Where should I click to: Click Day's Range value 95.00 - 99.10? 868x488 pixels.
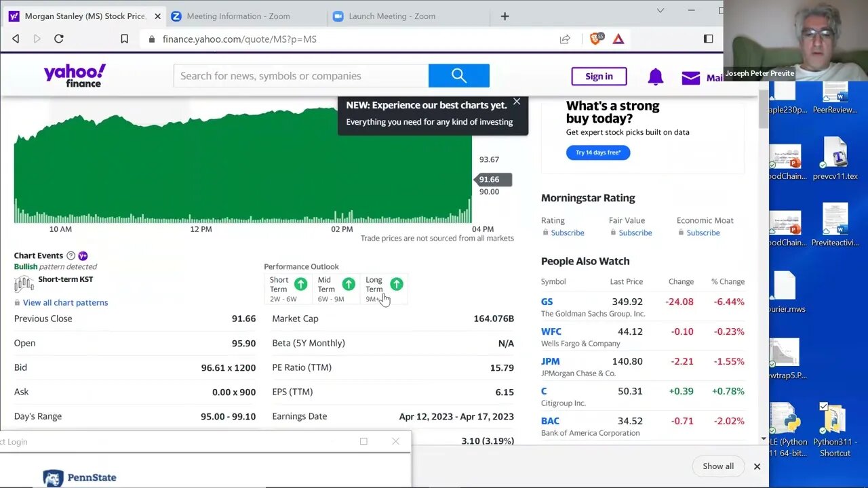click(228, 416)
